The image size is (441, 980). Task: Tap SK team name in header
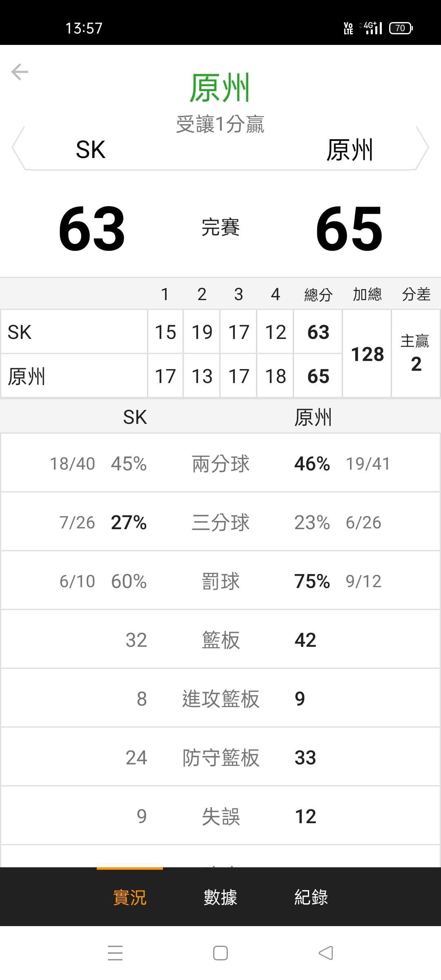click(x=91, y=149)
